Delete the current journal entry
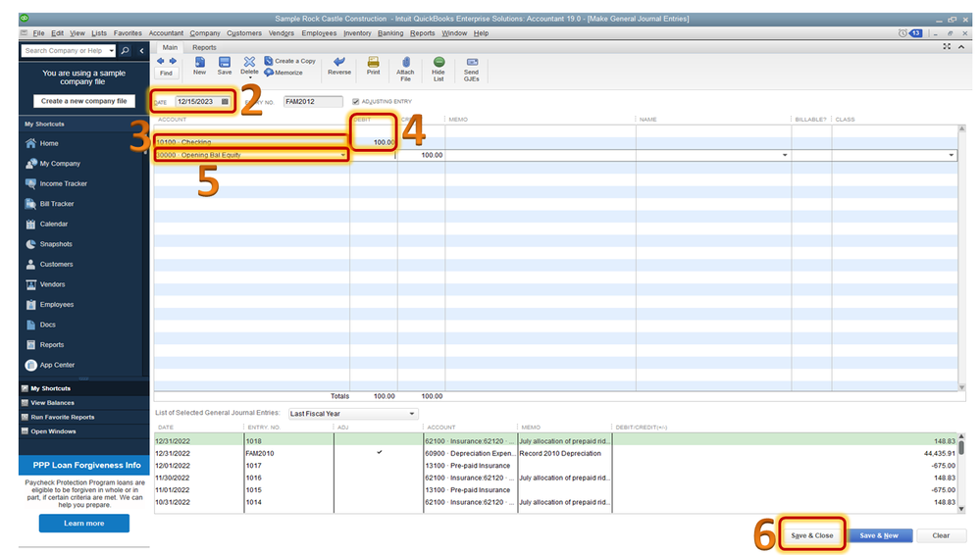Screen dimensions: 980x555 click(249, 66)
